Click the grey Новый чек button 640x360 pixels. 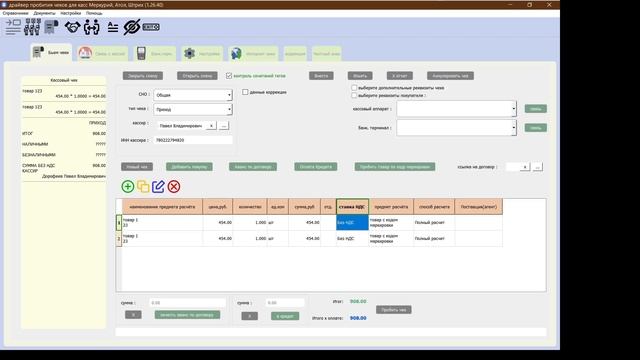coord(137,167)
